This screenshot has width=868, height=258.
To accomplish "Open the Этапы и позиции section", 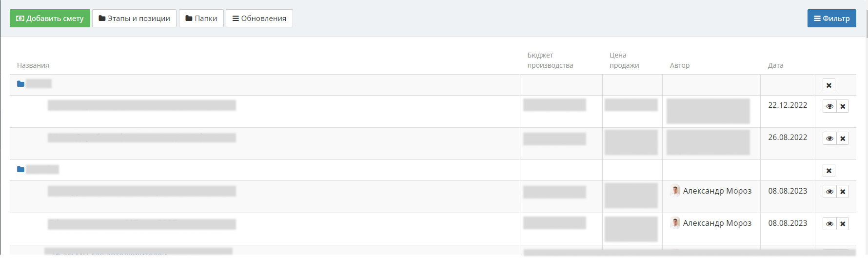I will point(134,19).
